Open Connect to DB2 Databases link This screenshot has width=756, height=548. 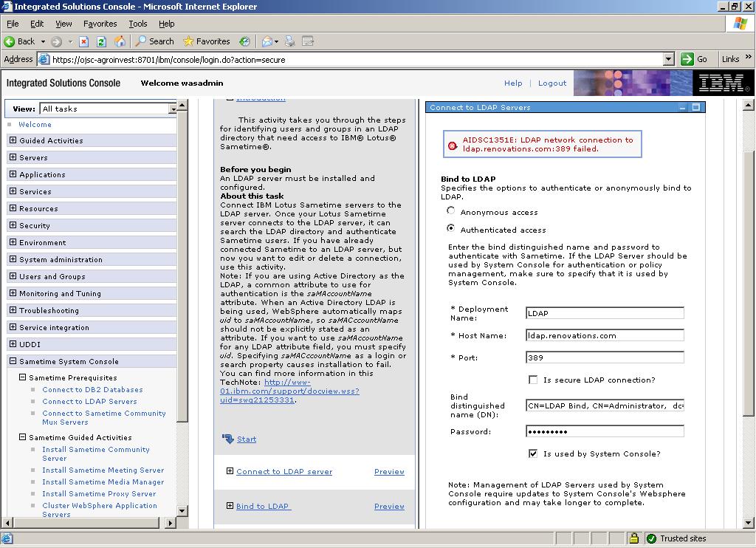(x=92, y=389)
